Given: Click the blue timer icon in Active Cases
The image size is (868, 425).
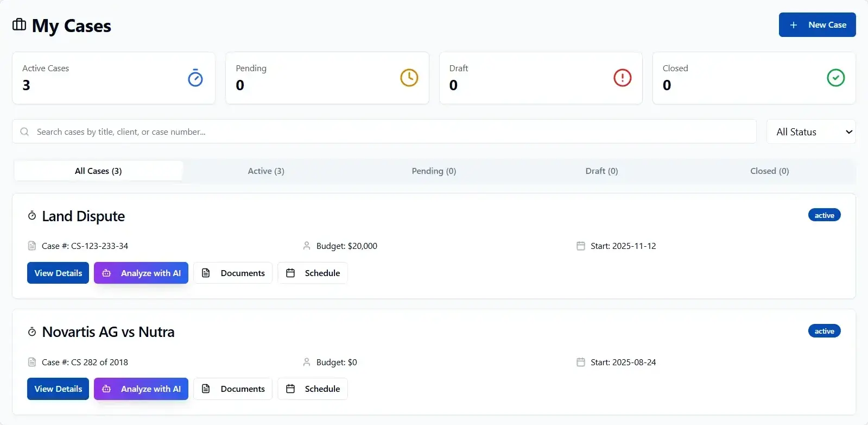Looking at the screenshot, I should pos(195,78).
